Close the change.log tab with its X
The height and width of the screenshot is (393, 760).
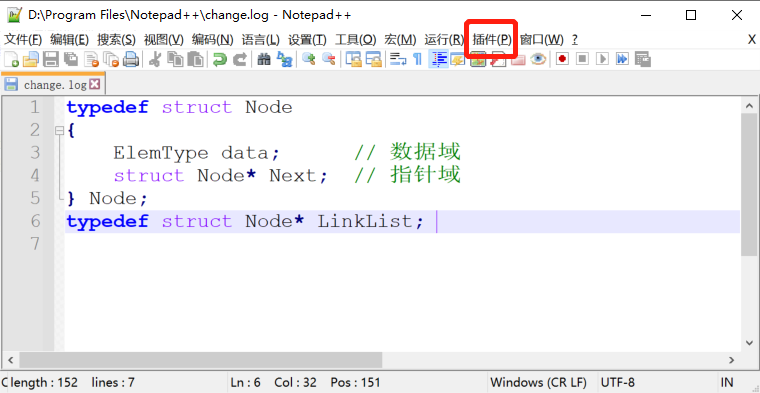coord(95,84)
